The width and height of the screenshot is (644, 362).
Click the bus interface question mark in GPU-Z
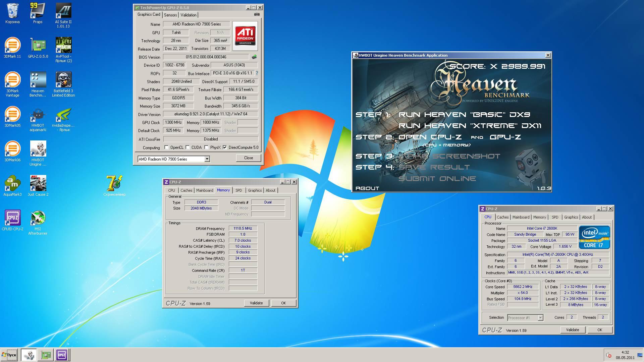257,73
